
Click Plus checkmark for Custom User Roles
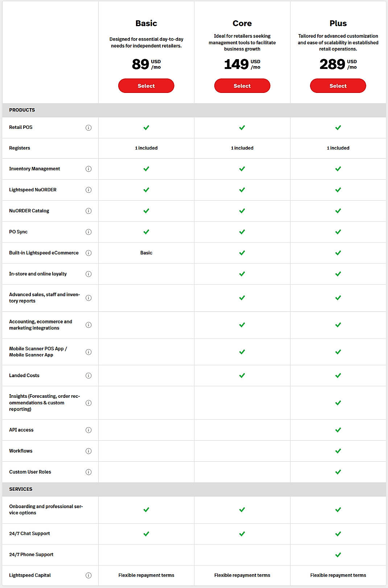(x=338, y=472)
